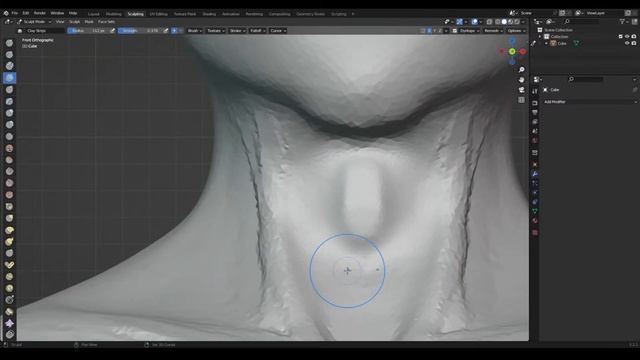This screenshot has width=640, height=360.
Task: Select the Scrape brush tool
Action: [9, 183]
